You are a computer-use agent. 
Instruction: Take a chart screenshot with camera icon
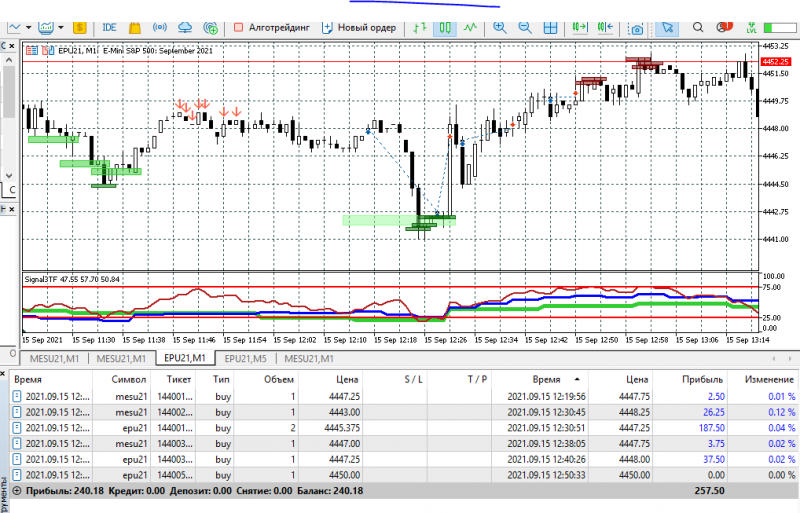[x=636, y=28]
